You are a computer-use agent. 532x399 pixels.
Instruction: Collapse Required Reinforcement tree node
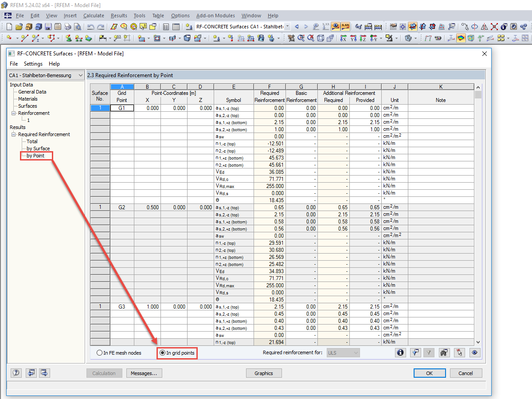pos(14,134)
